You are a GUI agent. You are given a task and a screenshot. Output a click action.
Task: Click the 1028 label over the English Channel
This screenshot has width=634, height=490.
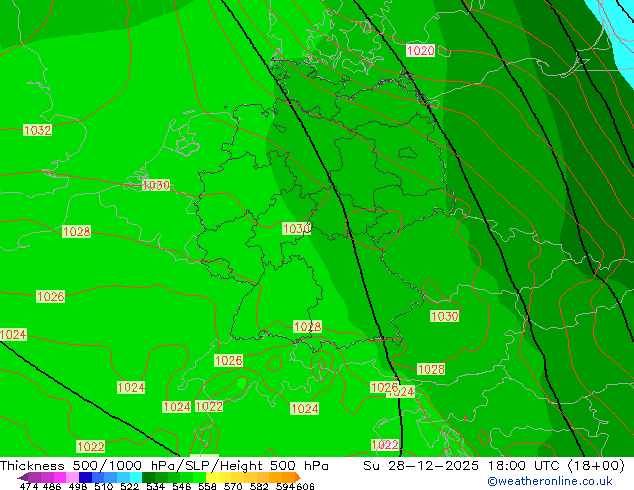(x=76, y=232)
